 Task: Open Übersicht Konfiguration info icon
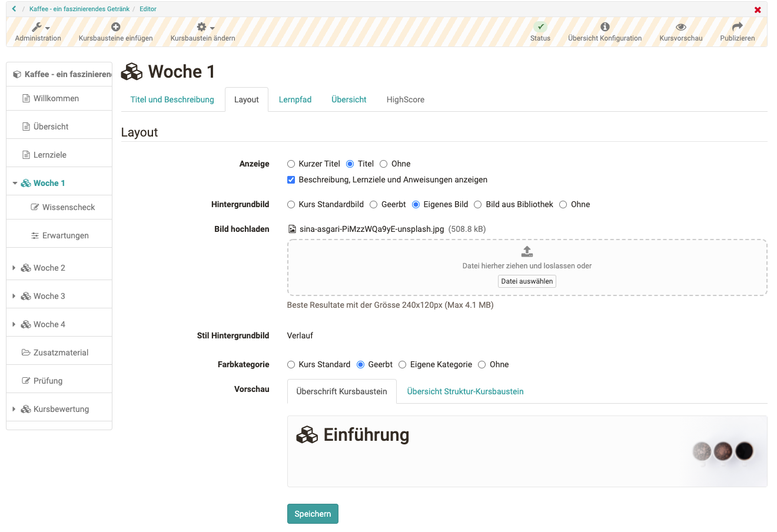[605, 27]
